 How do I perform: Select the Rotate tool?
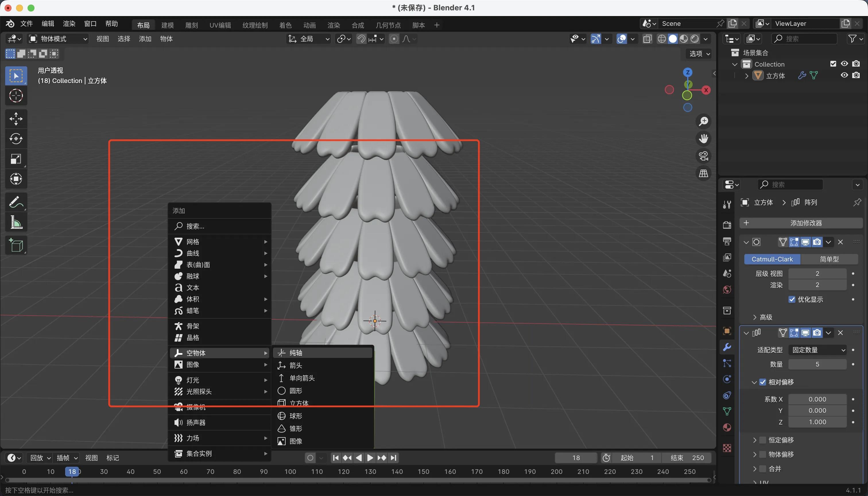click(16, 139)
